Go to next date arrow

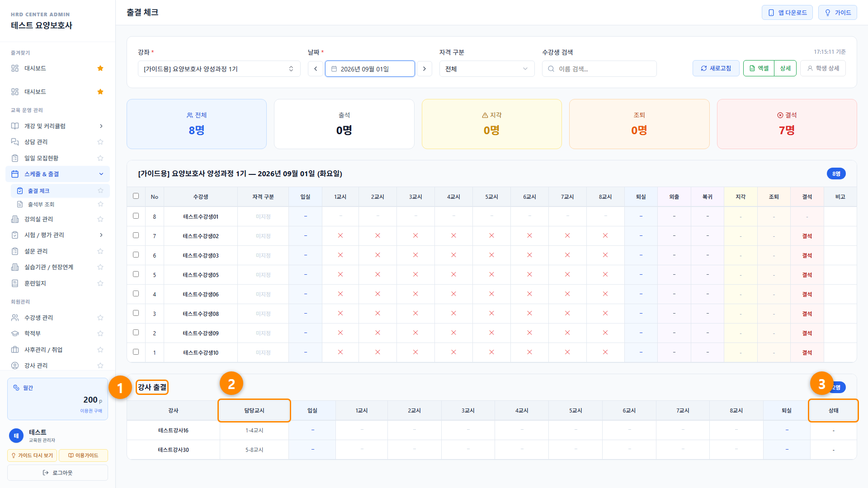[x=424, y=69]
